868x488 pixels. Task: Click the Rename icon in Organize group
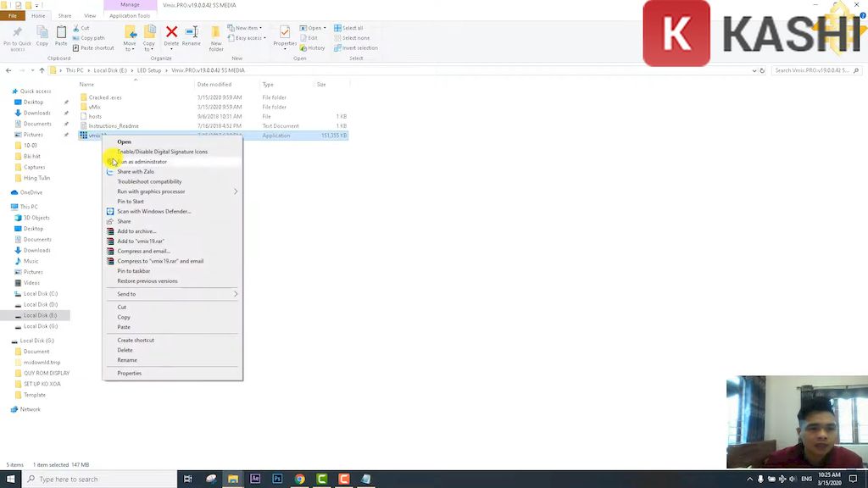tap(192, 34)
